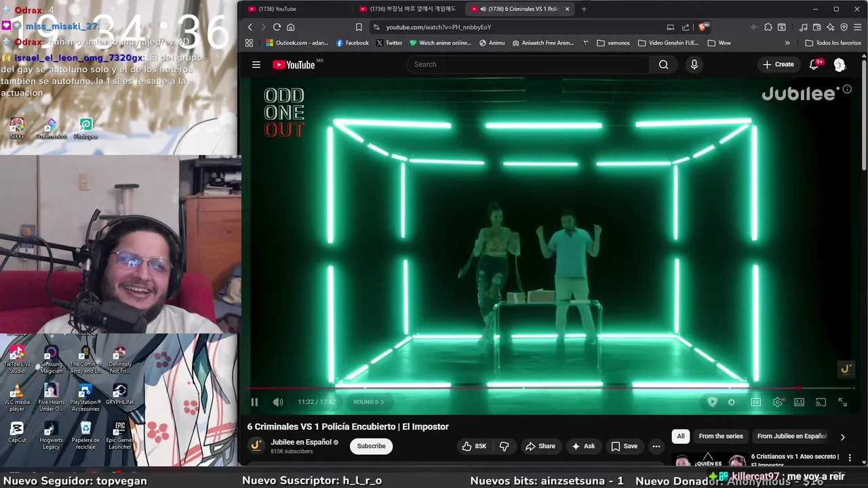Cast the video using the cast icon
Viewport: 868px width, 488px height.
click(x=821, y=402)
